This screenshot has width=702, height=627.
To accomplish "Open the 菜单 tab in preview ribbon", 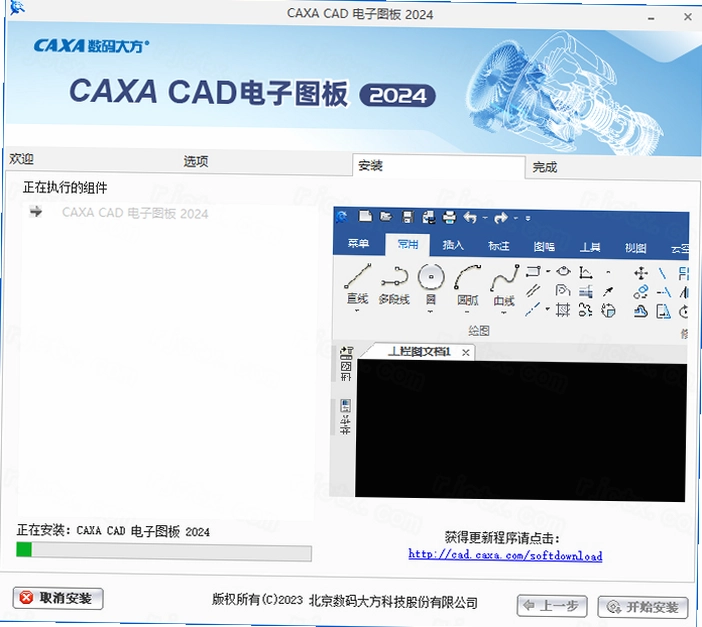I will tap(358, 243).
